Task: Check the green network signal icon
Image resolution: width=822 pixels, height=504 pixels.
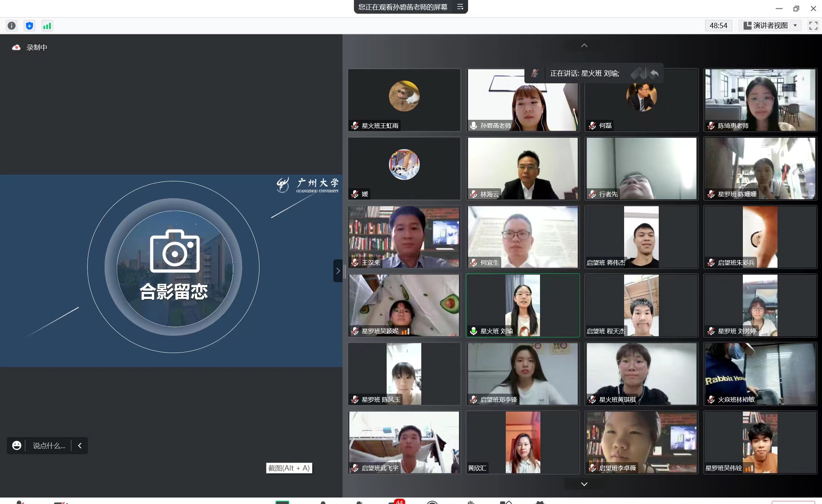Action: (47, 25)
